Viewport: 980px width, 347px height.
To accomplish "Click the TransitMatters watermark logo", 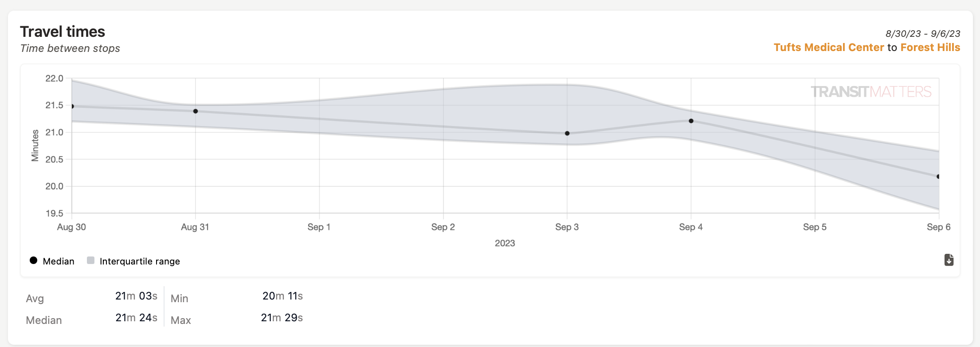I will coord(871,92).
